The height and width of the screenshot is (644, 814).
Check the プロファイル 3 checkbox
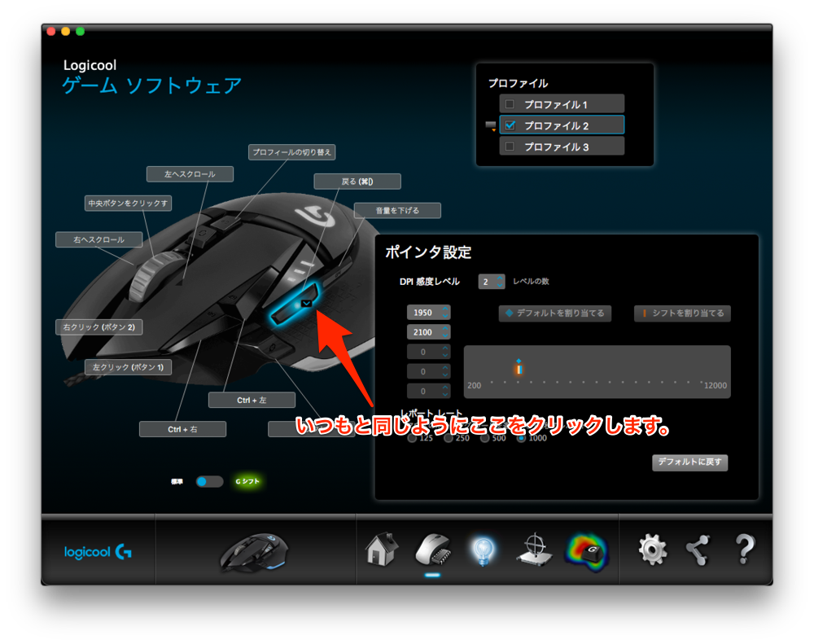510,147
